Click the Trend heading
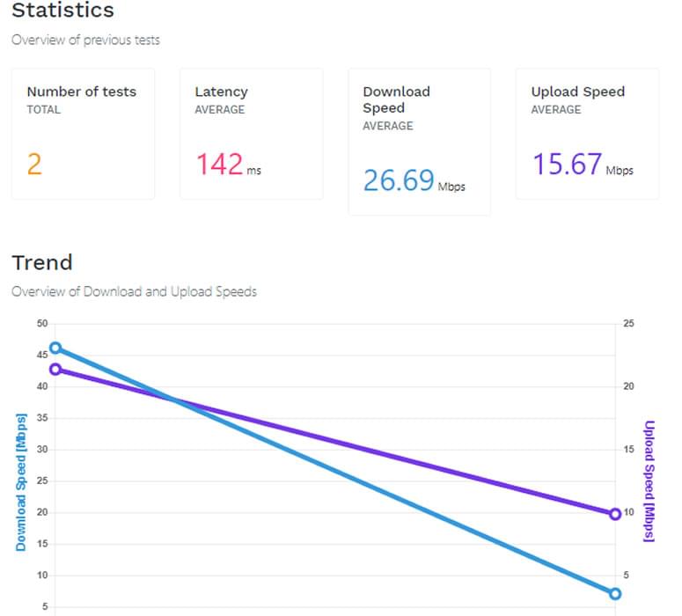 [x=42, y=263]
